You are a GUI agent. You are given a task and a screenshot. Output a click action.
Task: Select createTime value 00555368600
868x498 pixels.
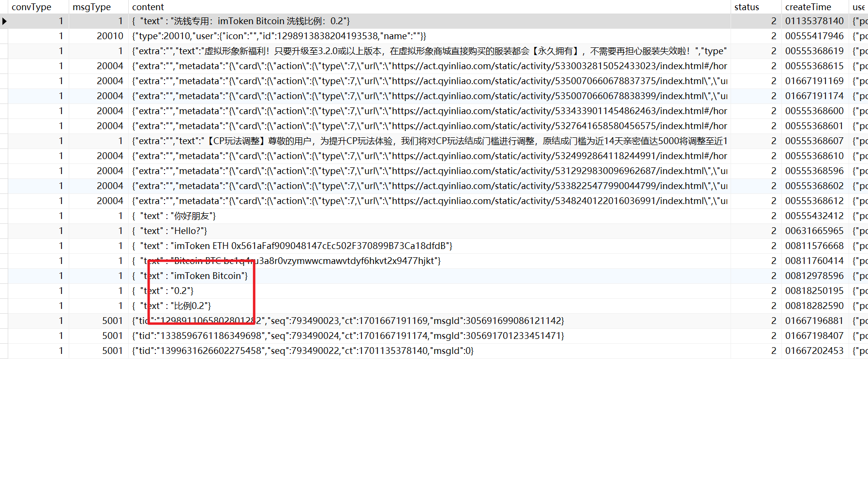coord(815,111)
